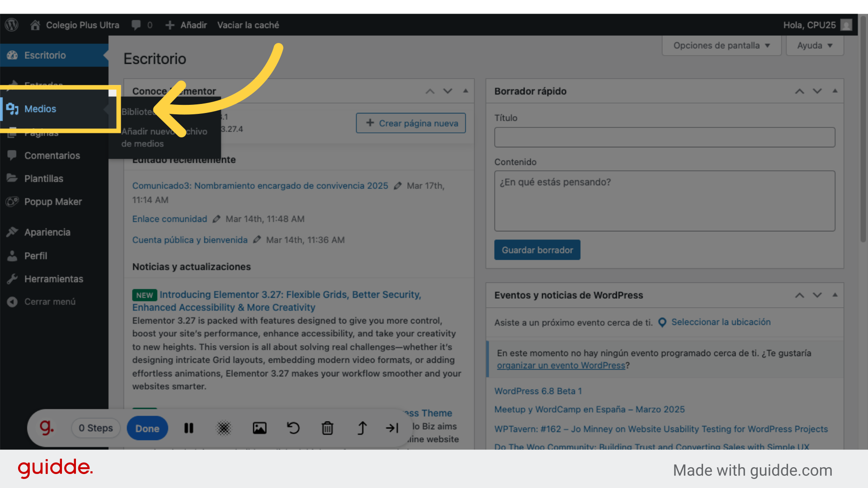Image resolution: width=868 pixels, height=488 pixels.
Task: Open the WordPress logo menu
Action: point(12,25)
